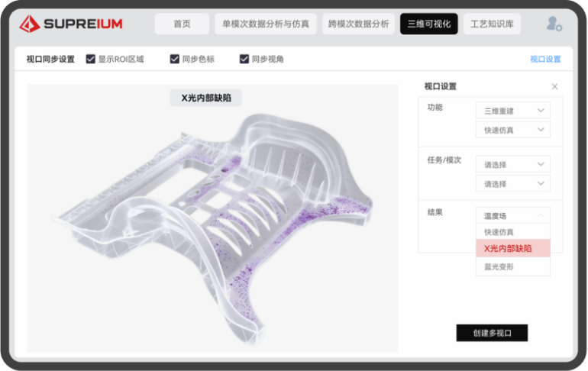Screen dimensions: 588x371
Task: Select the 三维可视化 tab
Action: tap(428, 24)
